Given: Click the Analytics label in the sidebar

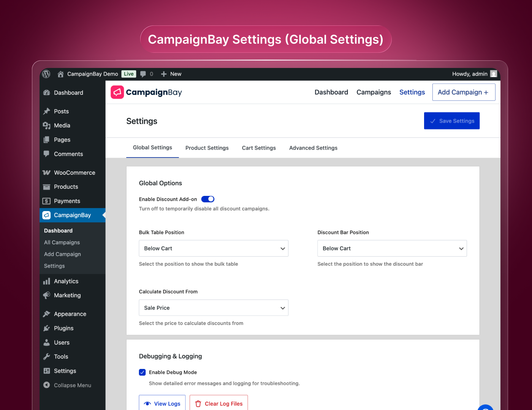Looking at the screenshot, I should coord(66,281).
